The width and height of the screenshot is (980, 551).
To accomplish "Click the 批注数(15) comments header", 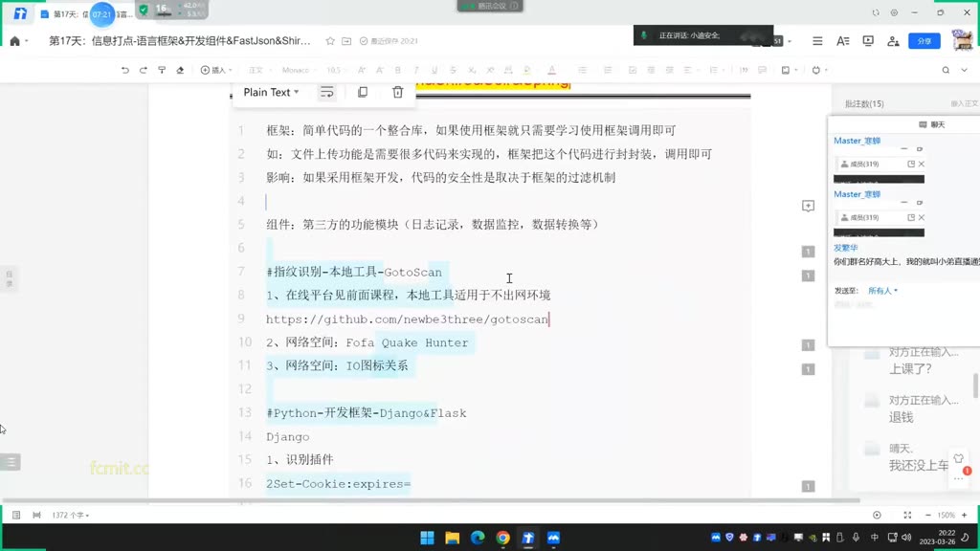I will click(864, 103).
